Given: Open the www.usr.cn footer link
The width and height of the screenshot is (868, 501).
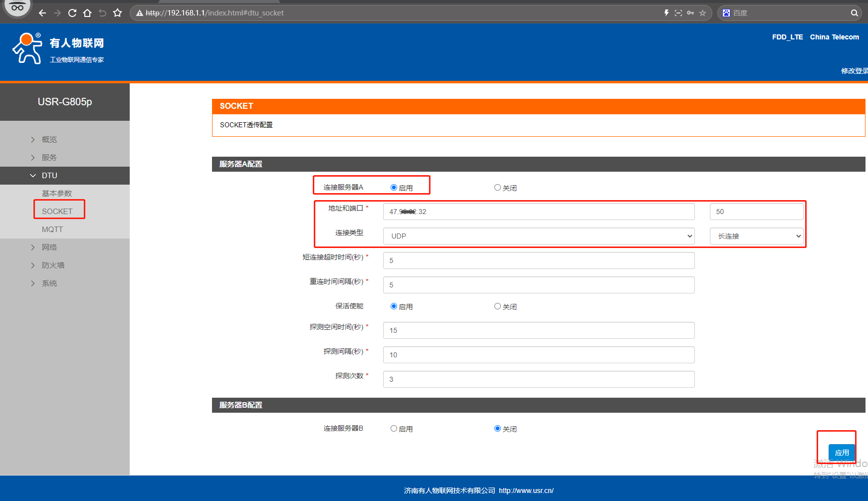Looking at the screenshot, I should coord(526,491).
